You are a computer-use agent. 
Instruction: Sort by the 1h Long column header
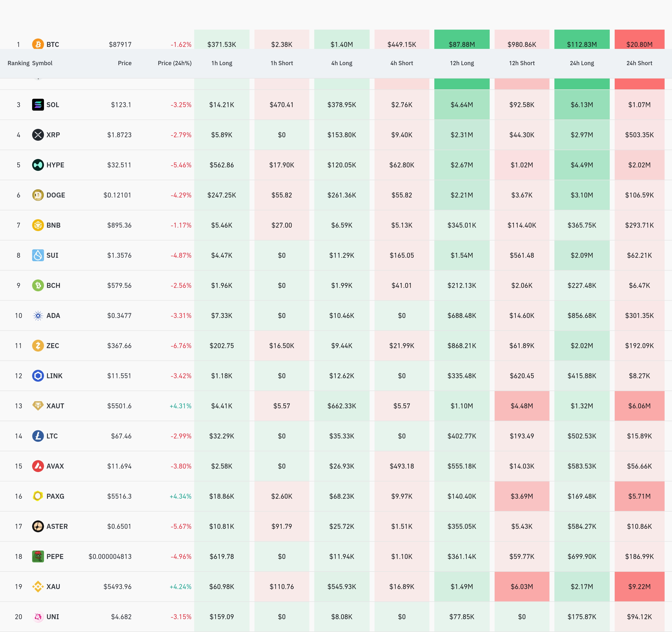pyautogui.click(x=222, y=63)
